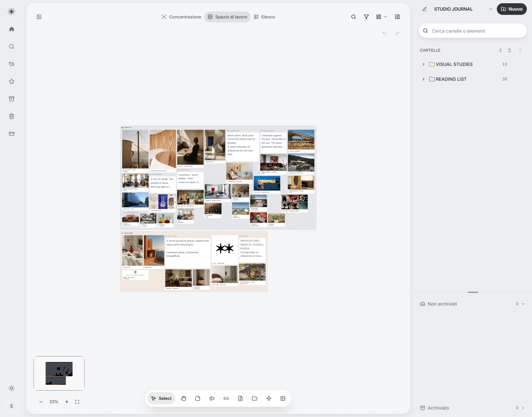This screenshot has height=417, width=532.
Task: Expand the READING LIST folder
Action: pos(424,79)
